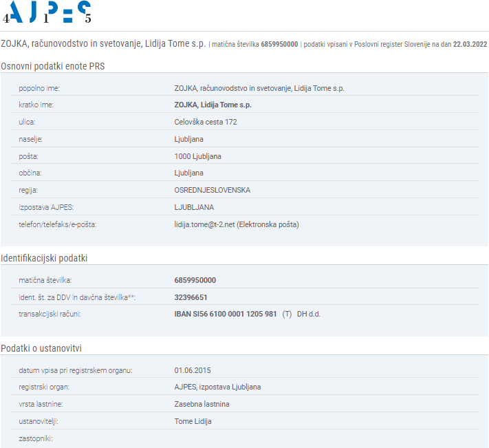The width and height of the screenshot is (489, 448).
Task: Click the AJPES logo at the top
Action: (x=47, y=12)
